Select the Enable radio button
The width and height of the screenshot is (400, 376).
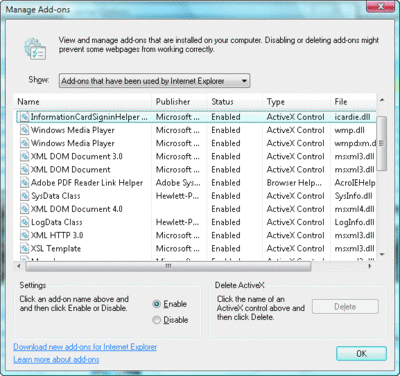(x=156, y=304)
